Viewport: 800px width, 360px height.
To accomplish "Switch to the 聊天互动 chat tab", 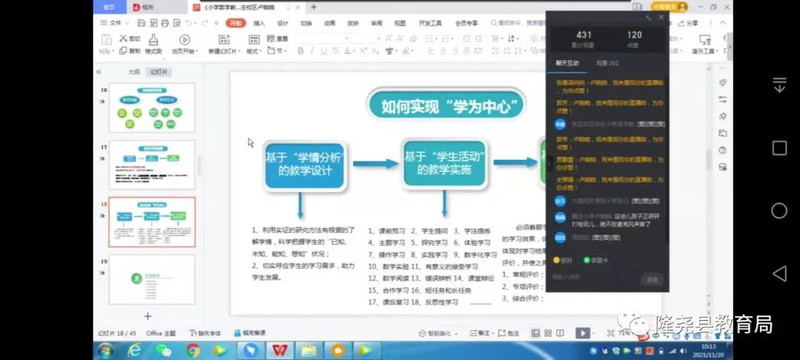I will [567, 63].
